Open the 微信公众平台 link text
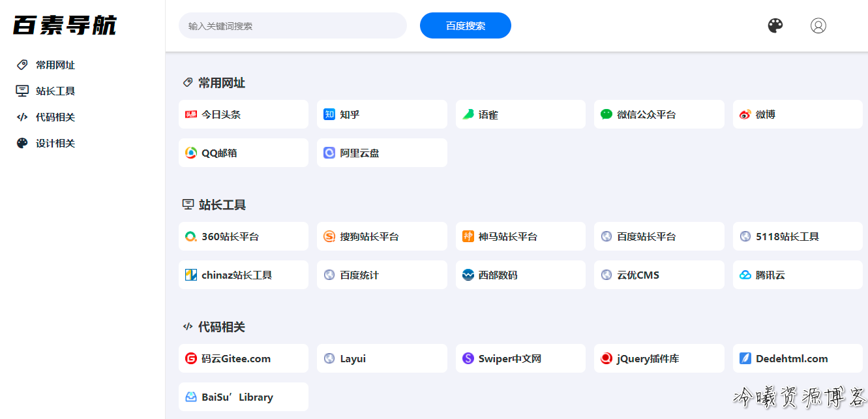The image size is (868, 419). 647,114
